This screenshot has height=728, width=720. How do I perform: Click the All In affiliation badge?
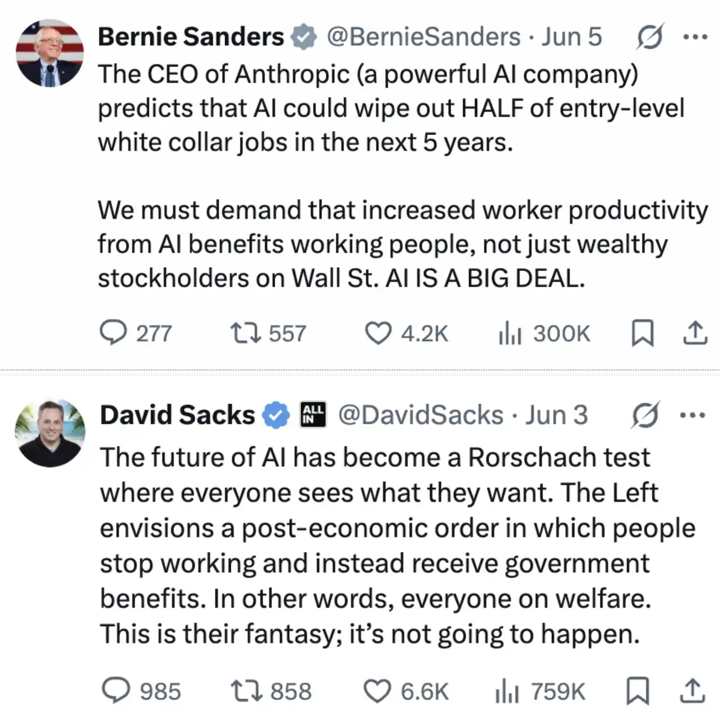pos(313,415)
